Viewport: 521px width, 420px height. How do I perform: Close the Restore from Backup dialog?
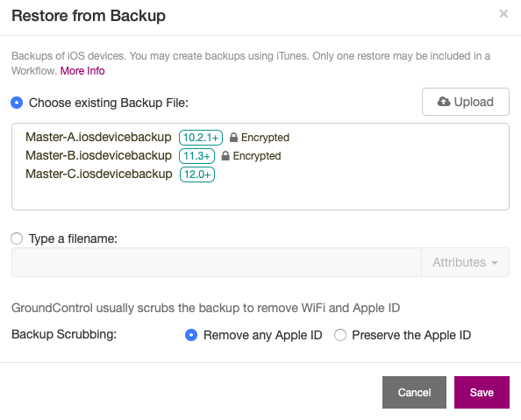click(x=503, y=14)
